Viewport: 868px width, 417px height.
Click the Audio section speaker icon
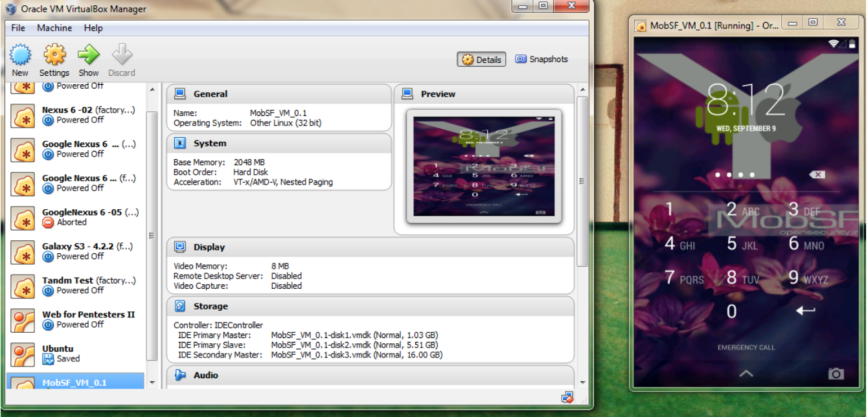pyautogui.click(x=180, y=375)
